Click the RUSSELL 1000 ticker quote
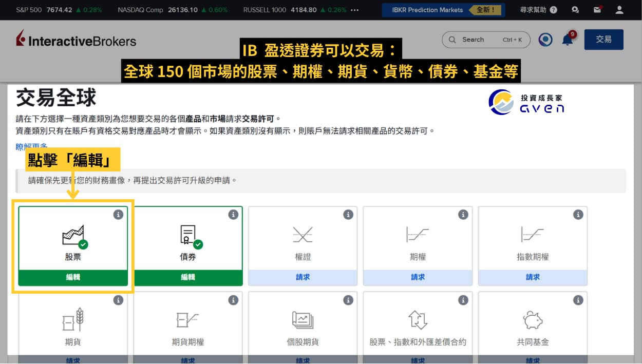The width and height of the screenshot is (642, 364). tap(295, 10)
